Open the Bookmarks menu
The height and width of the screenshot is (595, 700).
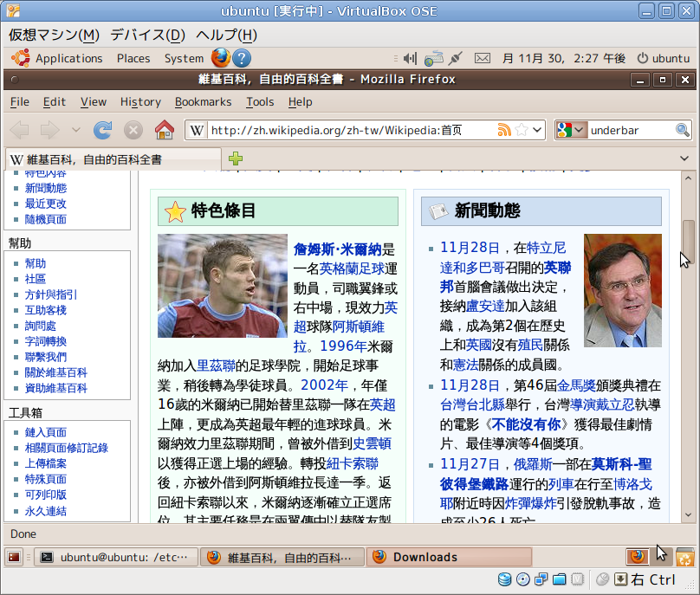click(203, 101)
